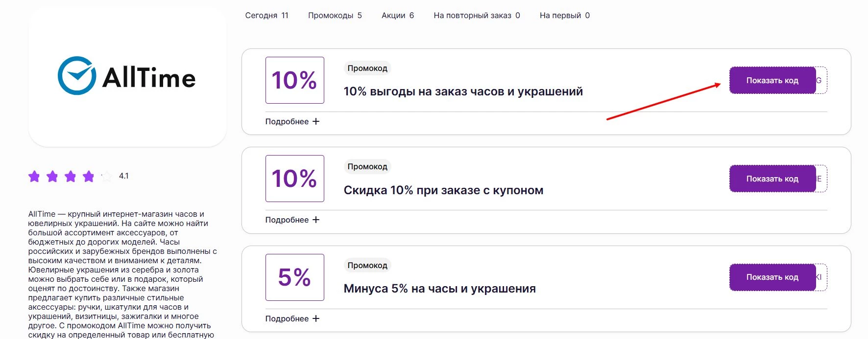The height and width of the screenshot is (339, 868).
Task: Click the 5% discount badge
Action: 294,277
